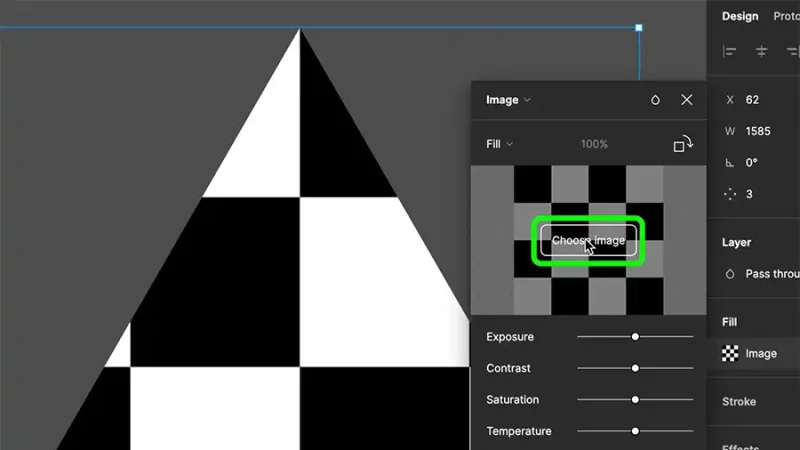This screenshot has height=450, width=800.
Task: Adjust the Exposure slider handle
Action: pos(635,337)
